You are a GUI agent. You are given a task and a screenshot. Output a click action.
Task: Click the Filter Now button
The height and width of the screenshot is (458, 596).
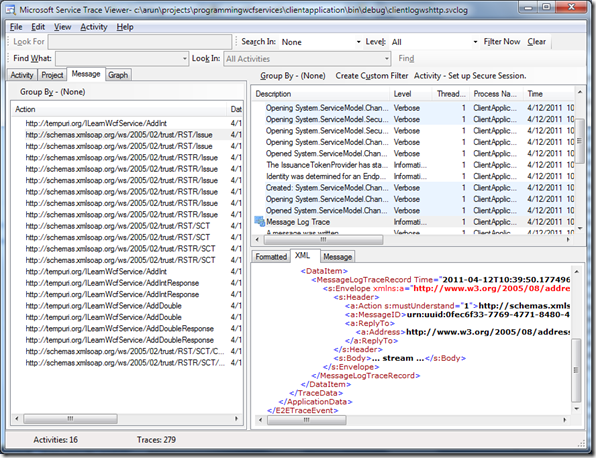(502, 42)
